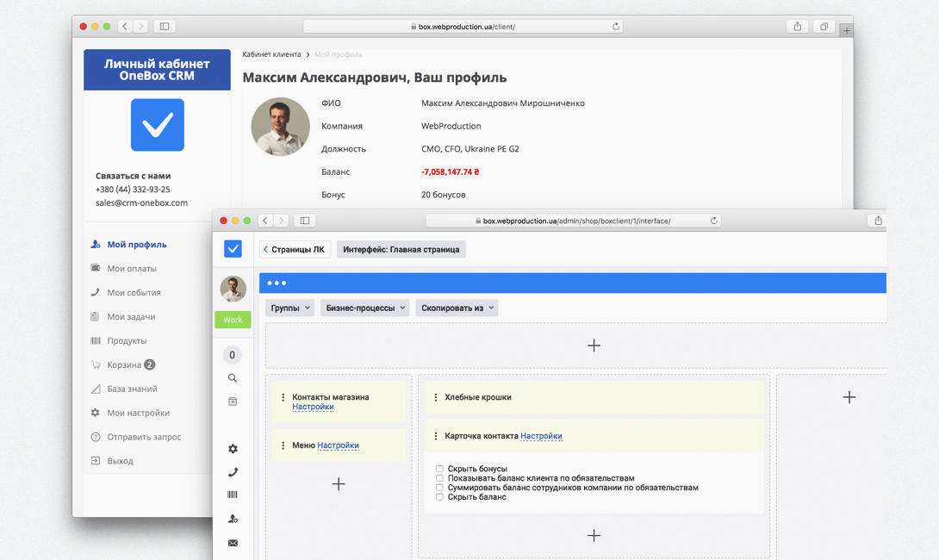This screenshot has width=939, height=560.
Task: Open Настройки for Контакты магазина
Action: point(313,407)
